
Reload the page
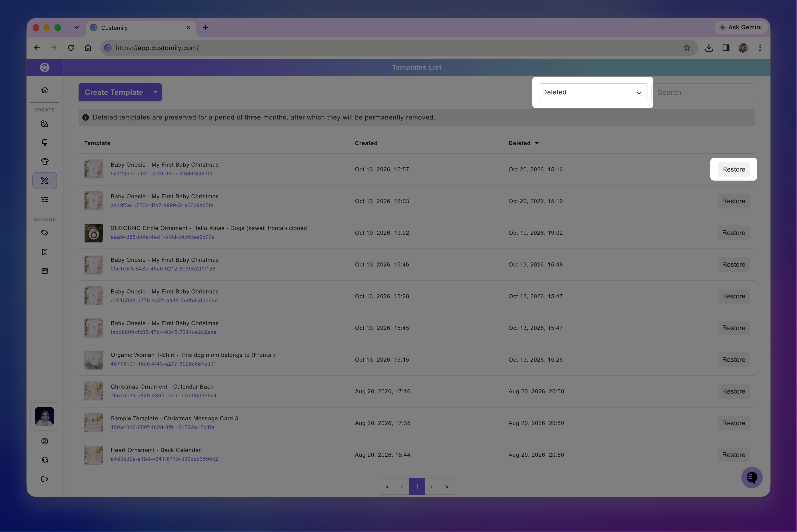point(71,48)
